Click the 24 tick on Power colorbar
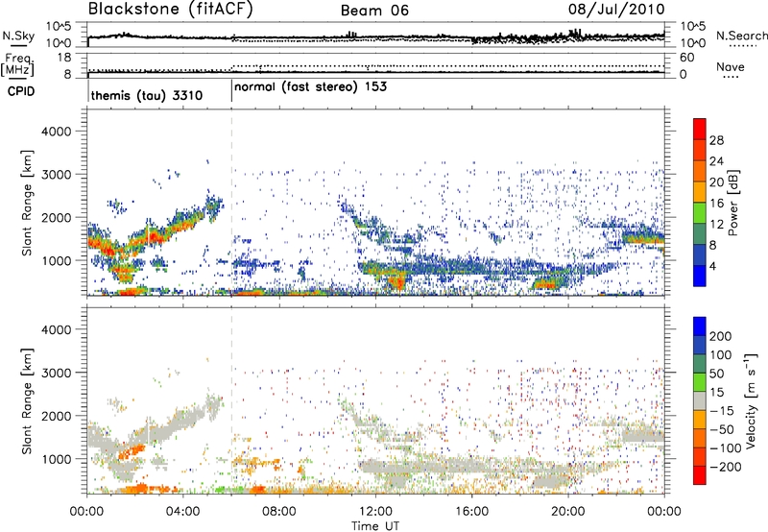 coord(716,161)
